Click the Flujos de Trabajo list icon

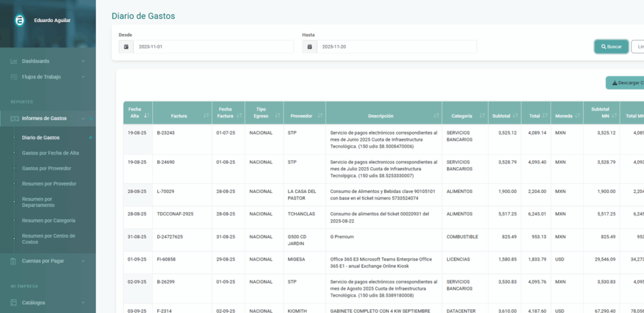click(14, 77)
